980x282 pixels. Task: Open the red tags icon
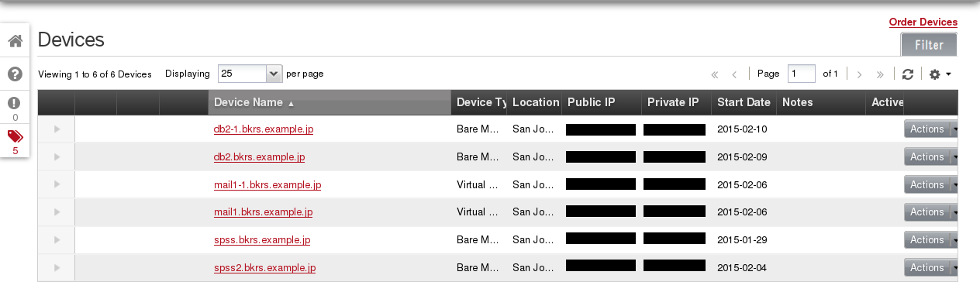pyautogui.click(x=15, y=136)
